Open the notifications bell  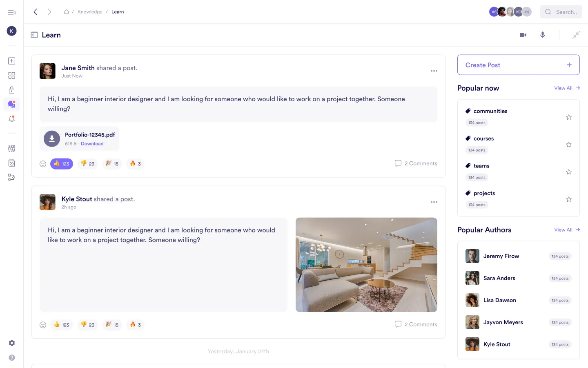pos(11,119)
